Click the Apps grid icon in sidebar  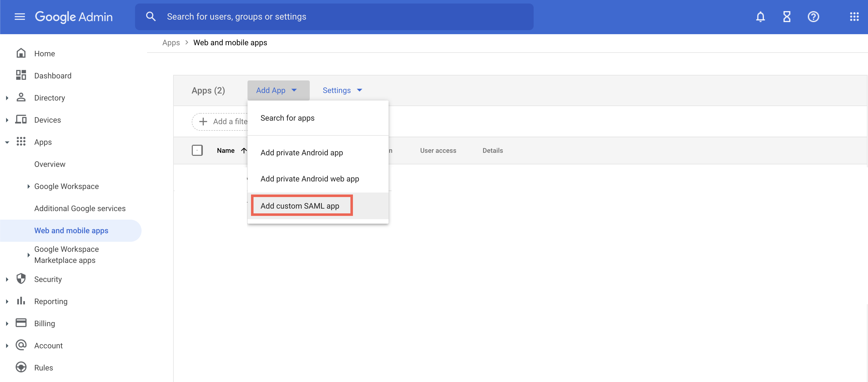[21, 142]
